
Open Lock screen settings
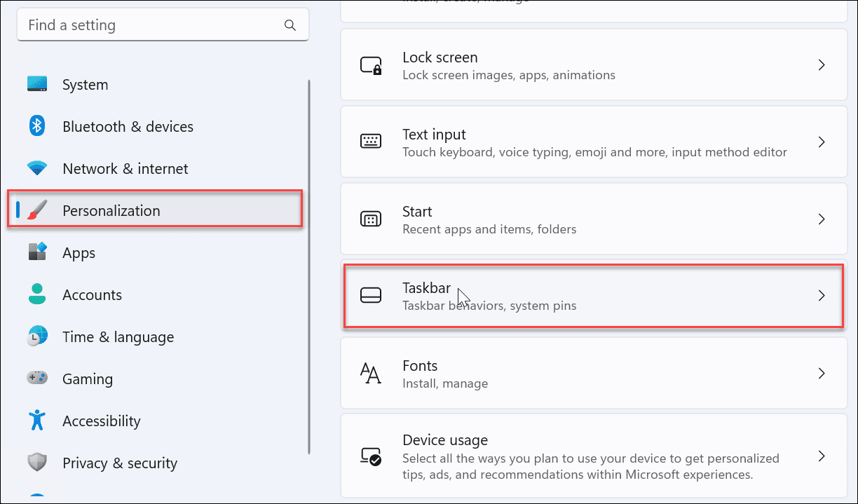(x=593, y=64)
